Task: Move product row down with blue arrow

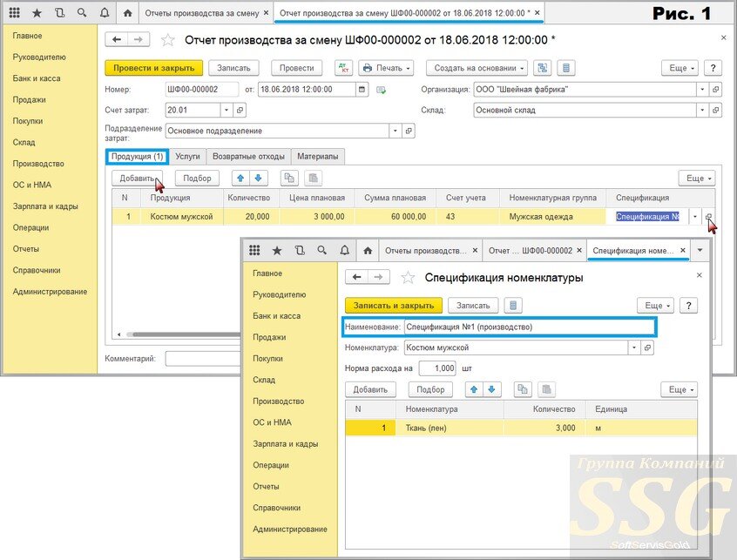Action: pyautogui.click(x=258, y=178)
